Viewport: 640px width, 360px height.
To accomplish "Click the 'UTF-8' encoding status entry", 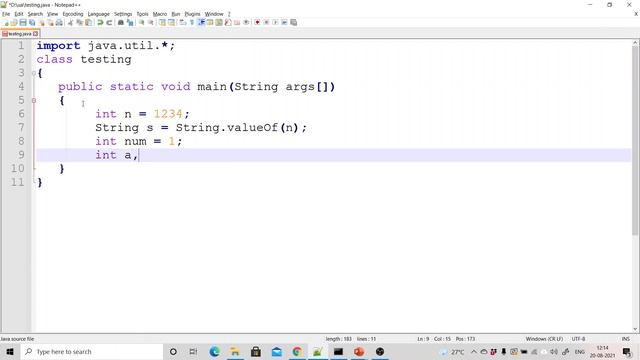I will click(x=578, y=339).
